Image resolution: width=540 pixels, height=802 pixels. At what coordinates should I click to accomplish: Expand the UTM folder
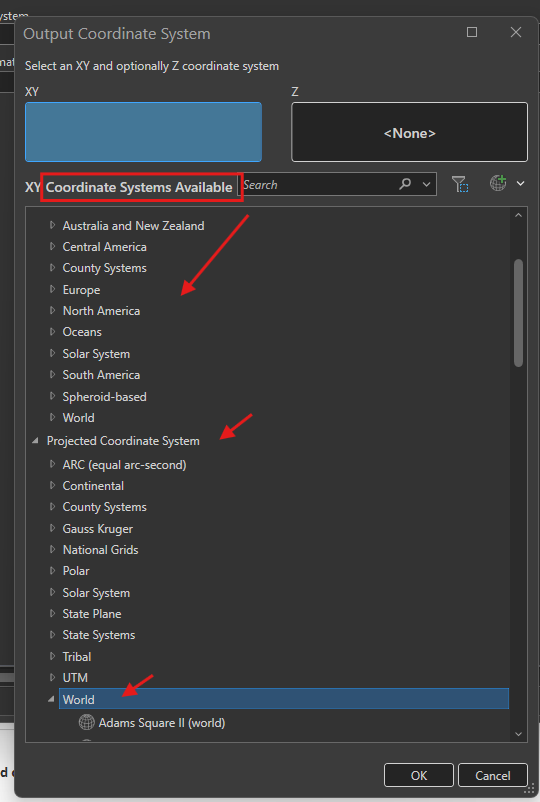(x=52, y=677)
